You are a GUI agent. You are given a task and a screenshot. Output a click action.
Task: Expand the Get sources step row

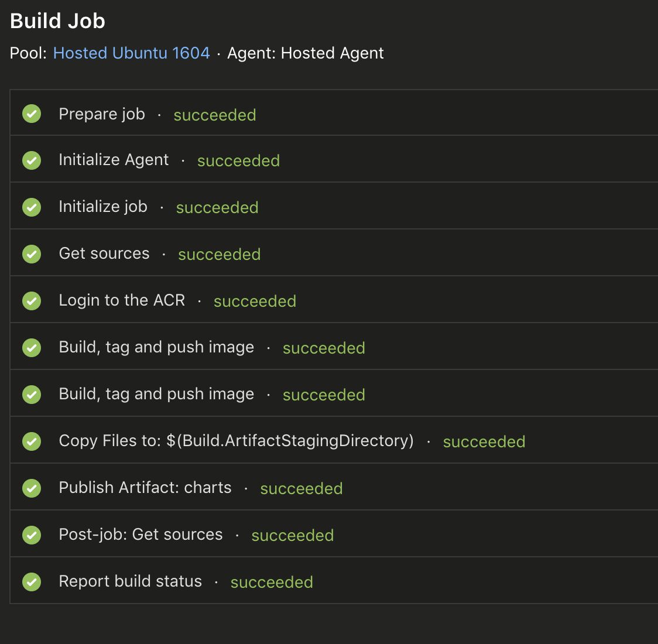tap(104, 253)
